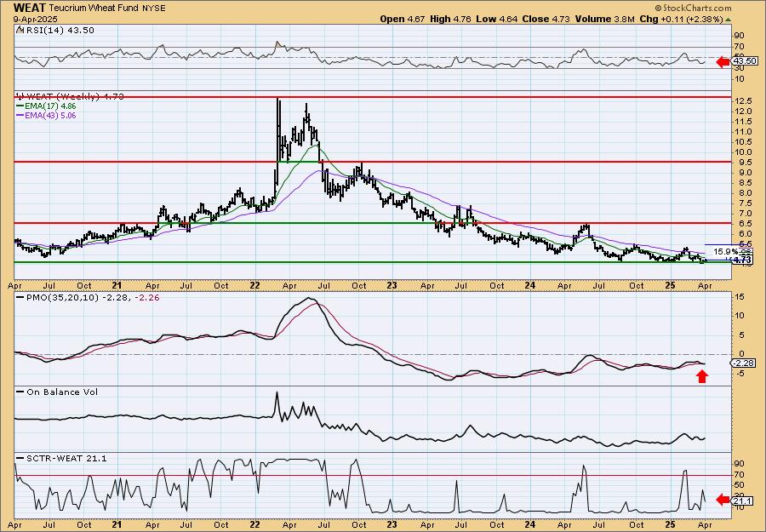766x532 pixels.
Task: Click the Low 4.64 value
Action: (495, 19)
